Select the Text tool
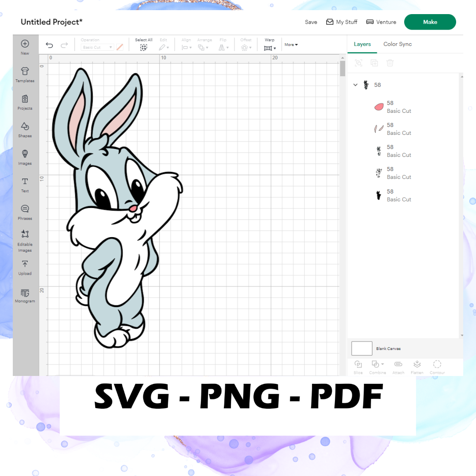The height and width of the screenshot is (476, 476). point(25,185)
